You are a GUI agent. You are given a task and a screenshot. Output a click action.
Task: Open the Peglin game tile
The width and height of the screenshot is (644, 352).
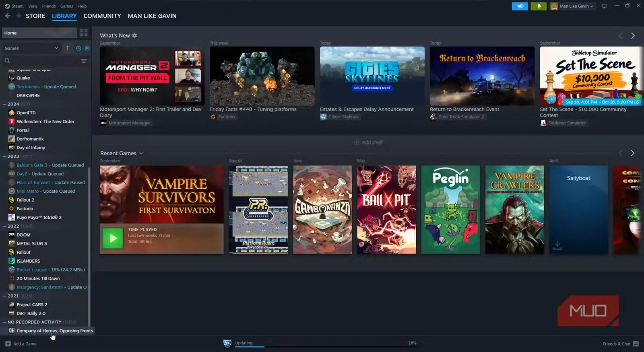[x=450, y=210]
